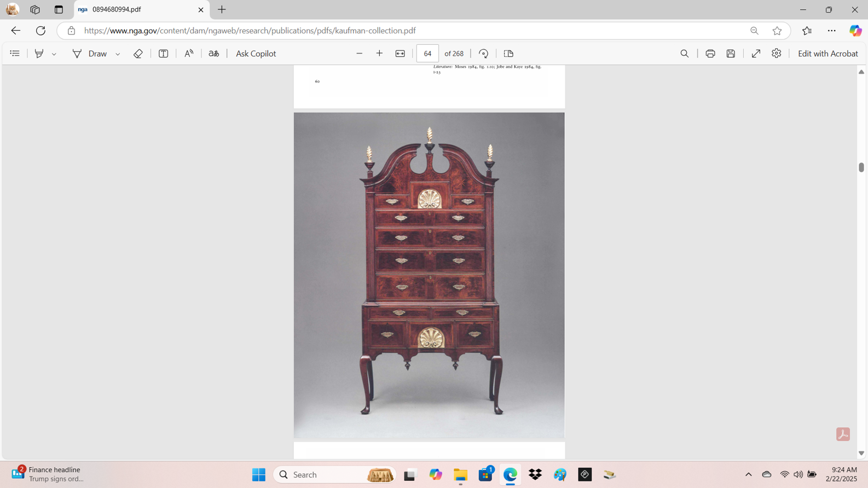This screenshot has width=868, height=488.
Task: Open the Windows Start menu
Action: click(x=258, y=474)
